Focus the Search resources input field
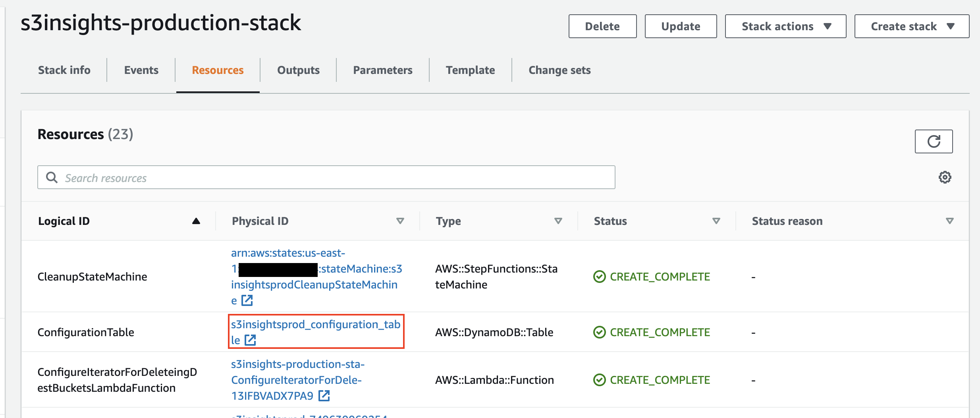The height and width of the screenshot is (418, 980). [x=326, y=177]
